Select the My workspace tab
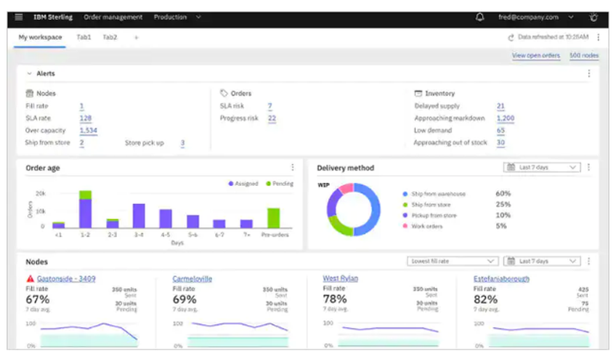The width and height of the screenshot is (616, 364). click(40, 38)
